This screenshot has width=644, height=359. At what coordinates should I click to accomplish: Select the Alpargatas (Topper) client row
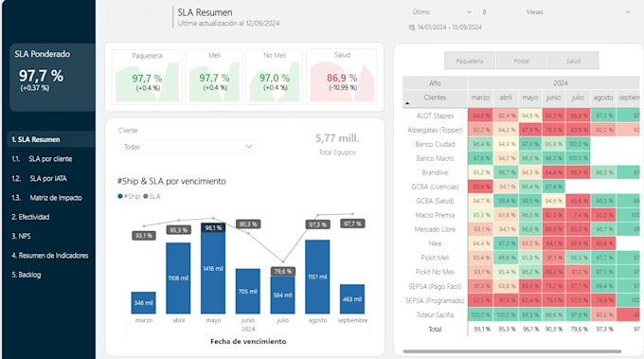tap(435, 130)
